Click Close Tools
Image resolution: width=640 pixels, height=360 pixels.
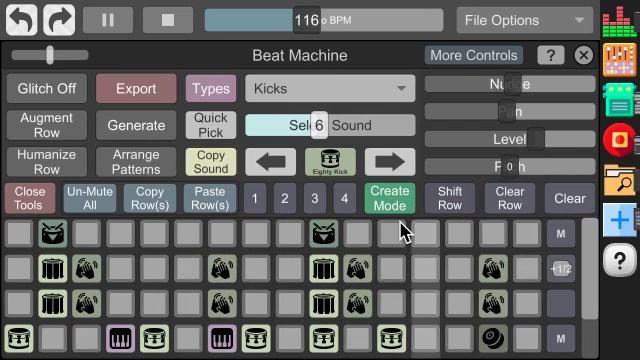point(29,198)
